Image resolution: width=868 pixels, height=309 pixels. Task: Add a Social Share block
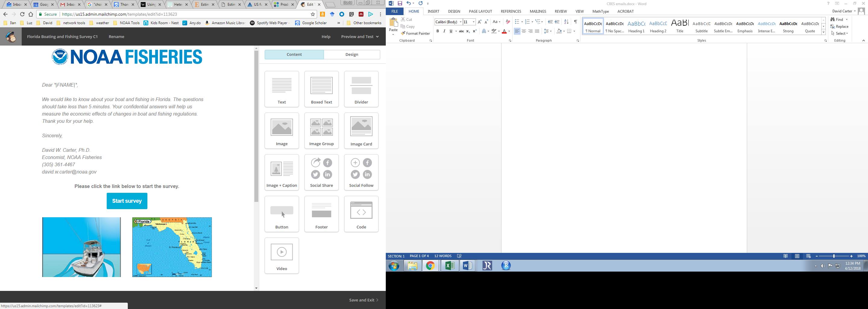click(322, 172)
